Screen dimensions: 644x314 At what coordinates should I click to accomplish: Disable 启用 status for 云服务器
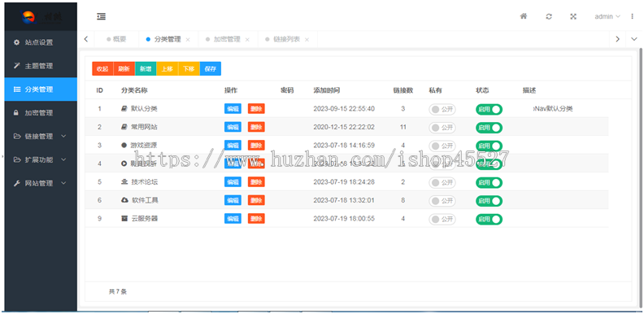[x=490, y=219]
